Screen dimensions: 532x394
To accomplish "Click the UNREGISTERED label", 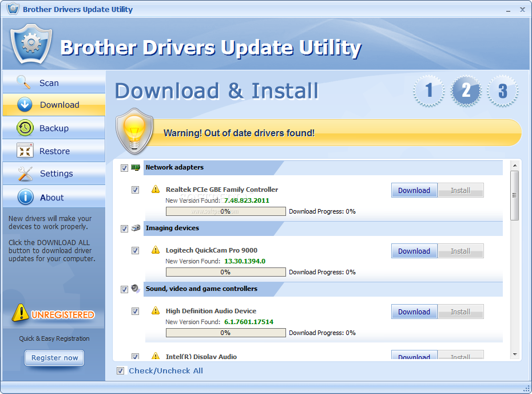I will 63,315.
